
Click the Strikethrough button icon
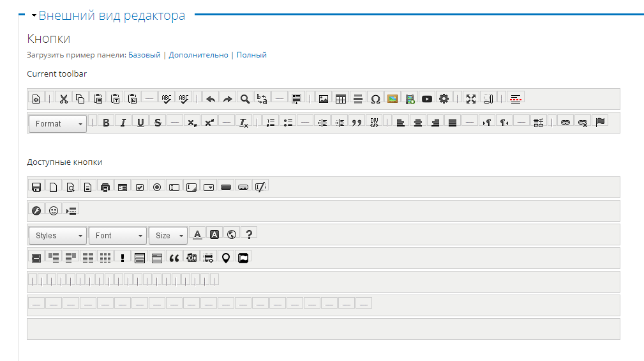click(x=158, y=123)
